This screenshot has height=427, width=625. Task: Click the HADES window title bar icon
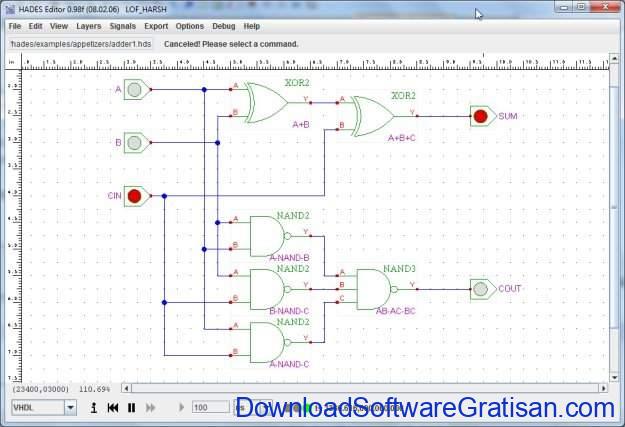[11, 9]
